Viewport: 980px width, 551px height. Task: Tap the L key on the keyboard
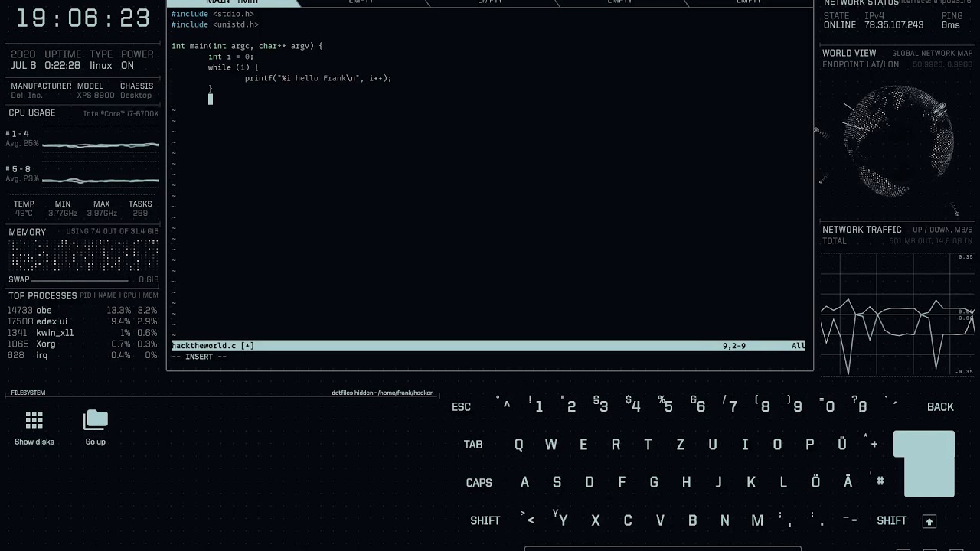(x=783, y=483)
